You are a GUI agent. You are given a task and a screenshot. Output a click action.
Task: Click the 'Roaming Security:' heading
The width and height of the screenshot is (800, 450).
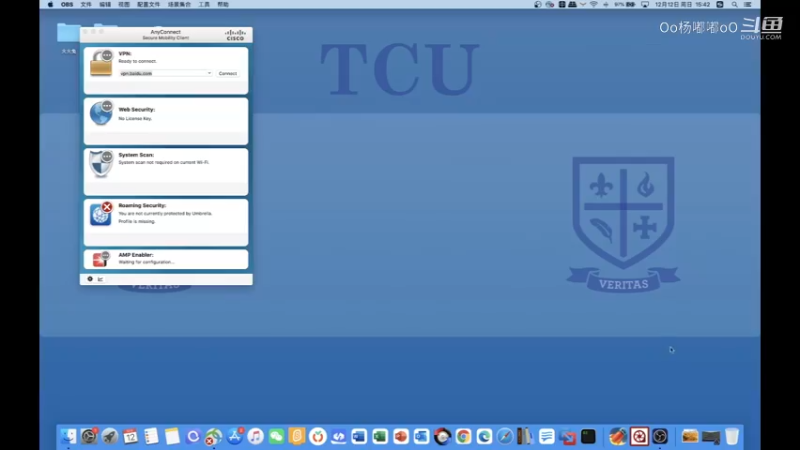(142, 205)
